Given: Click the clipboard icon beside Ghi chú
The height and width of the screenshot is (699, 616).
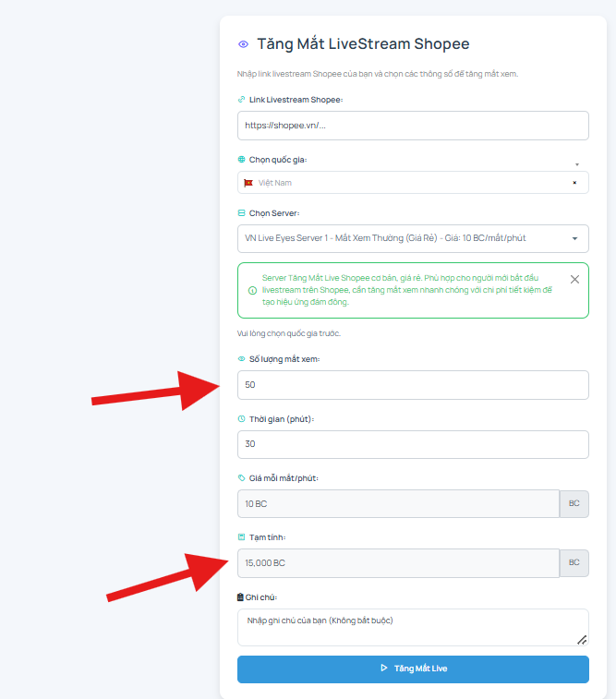Looking at the screenshot, I should [240, 597].
